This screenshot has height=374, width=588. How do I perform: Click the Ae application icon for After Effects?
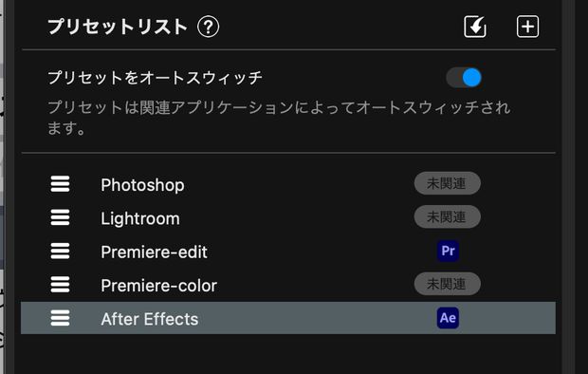(448, 318)
